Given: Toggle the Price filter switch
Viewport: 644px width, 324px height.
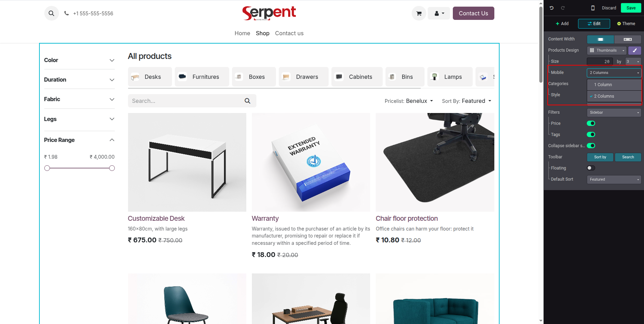Looking at the screenshot, I should 591,123.
